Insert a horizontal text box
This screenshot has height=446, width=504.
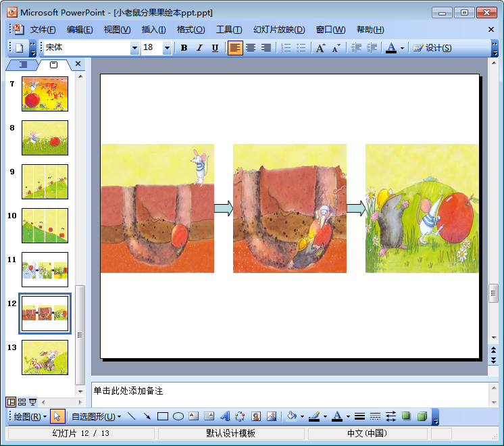tap(193, 417)
